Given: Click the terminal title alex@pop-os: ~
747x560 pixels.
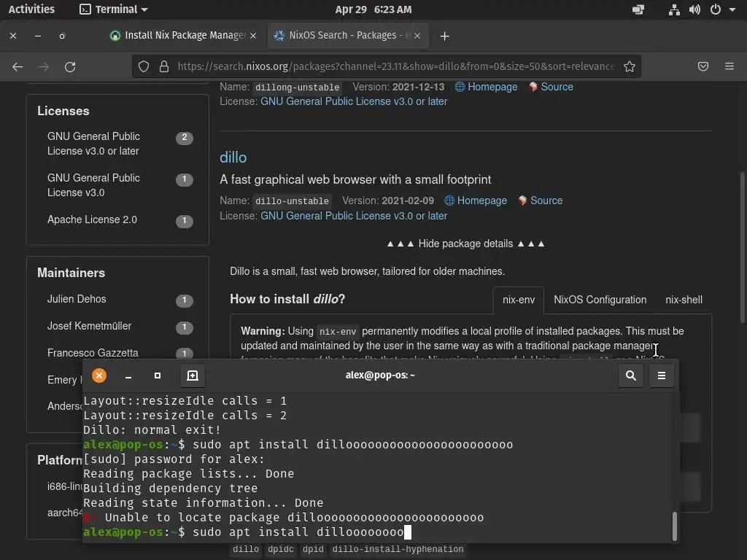Looking at the screenshot, I should pos(380,376).
